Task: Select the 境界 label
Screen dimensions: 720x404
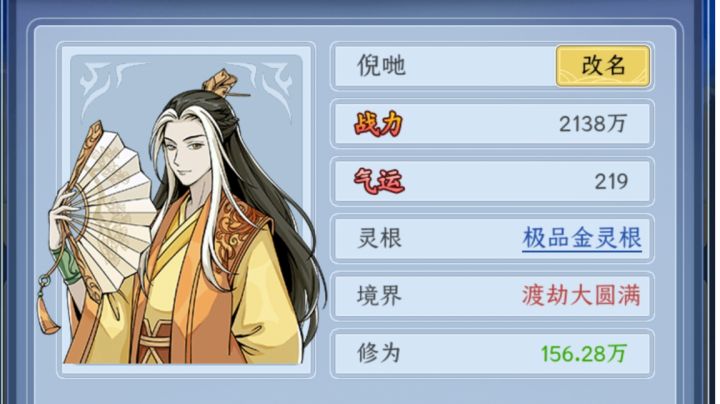Action: 379,296
